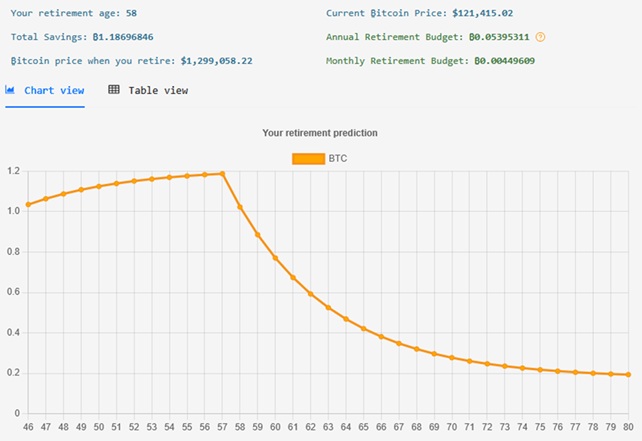
Task: Click the line chart icon in Chart view
Action: [10, 90]
